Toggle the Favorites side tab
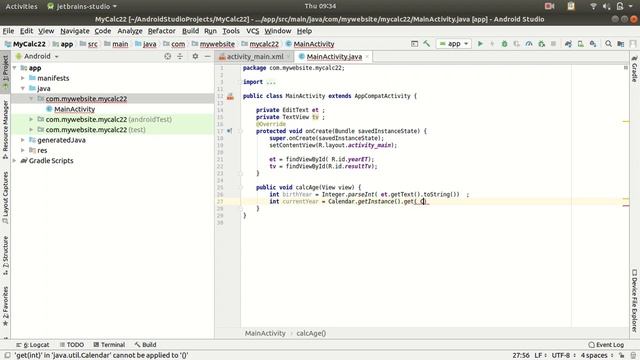The width and height of the screenshot is (640, 360). (x=5, y=306)
